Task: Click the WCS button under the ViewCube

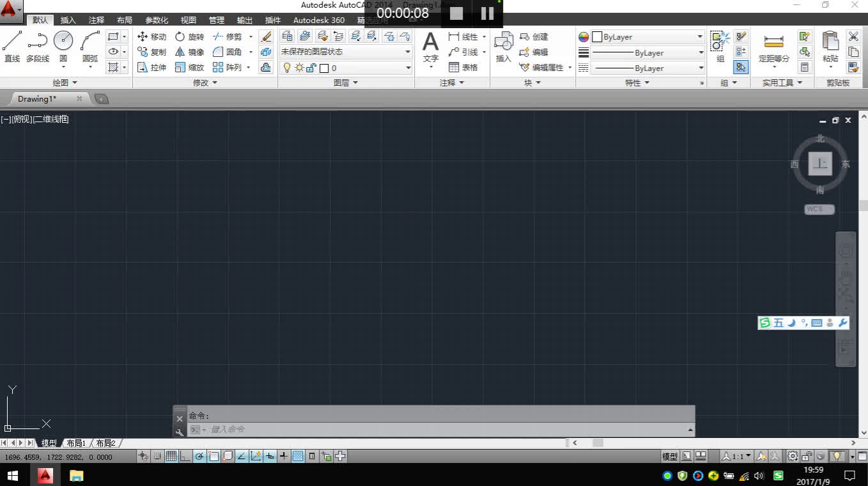Action: tap(819, 209)
